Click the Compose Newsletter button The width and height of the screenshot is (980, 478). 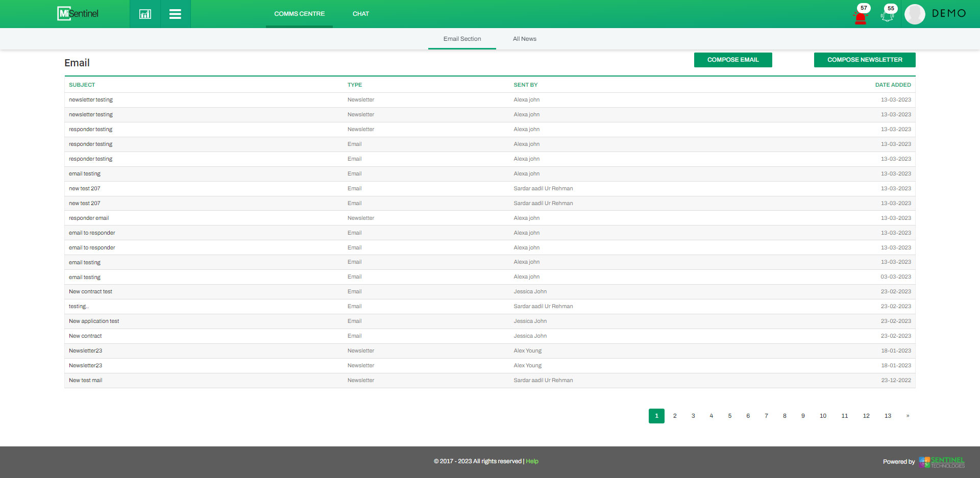coord(864,60)
